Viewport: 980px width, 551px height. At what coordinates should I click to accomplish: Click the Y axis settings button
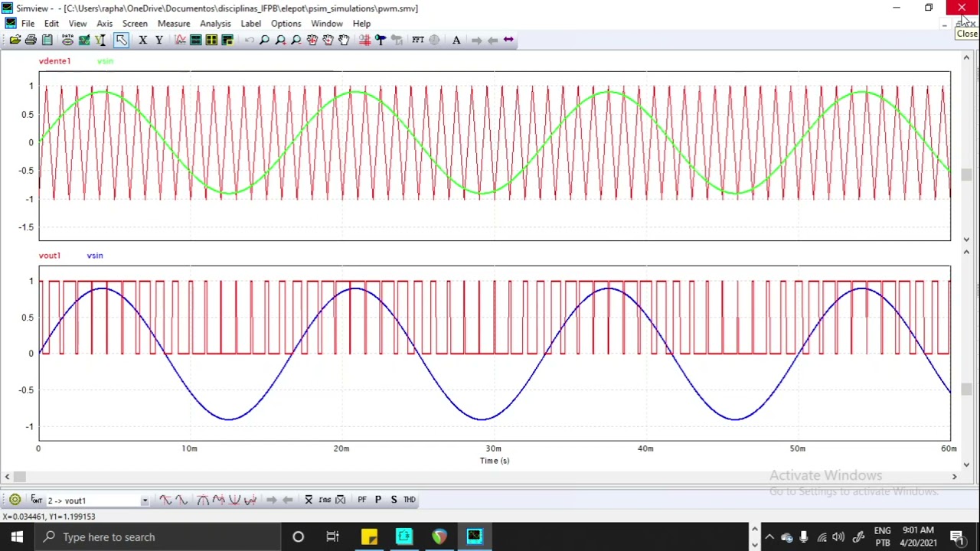click(x=158, y=40)
